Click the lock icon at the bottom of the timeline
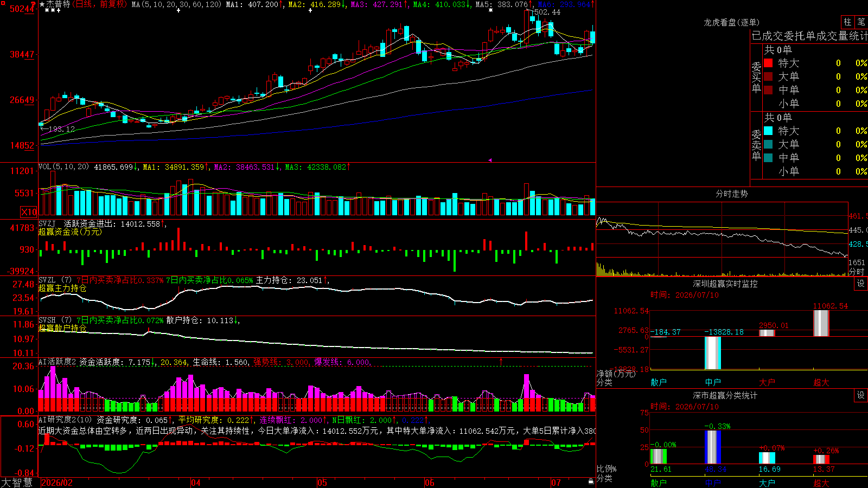The image size is (868, 488). (x=591, y=481)
